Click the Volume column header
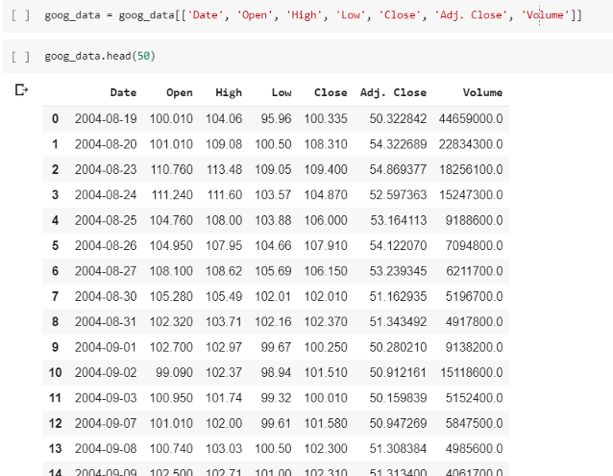 (483, 93)
